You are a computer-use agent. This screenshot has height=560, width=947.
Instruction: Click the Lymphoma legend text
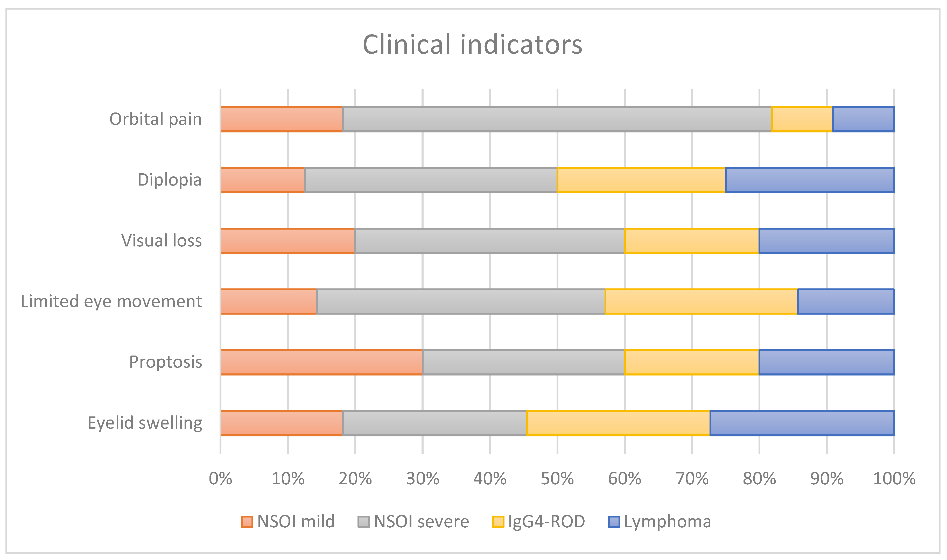[x=667, y=522]
